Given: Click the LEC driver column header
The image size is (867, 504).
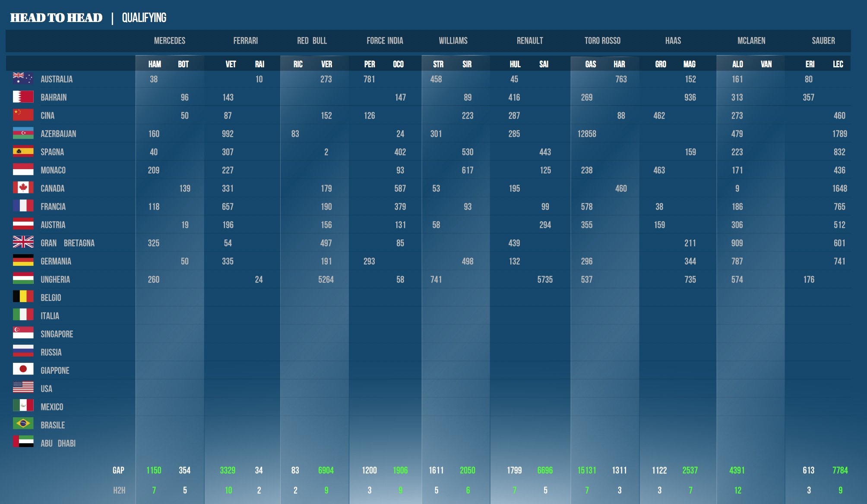Looking at the screenshot, I should 838,64.
